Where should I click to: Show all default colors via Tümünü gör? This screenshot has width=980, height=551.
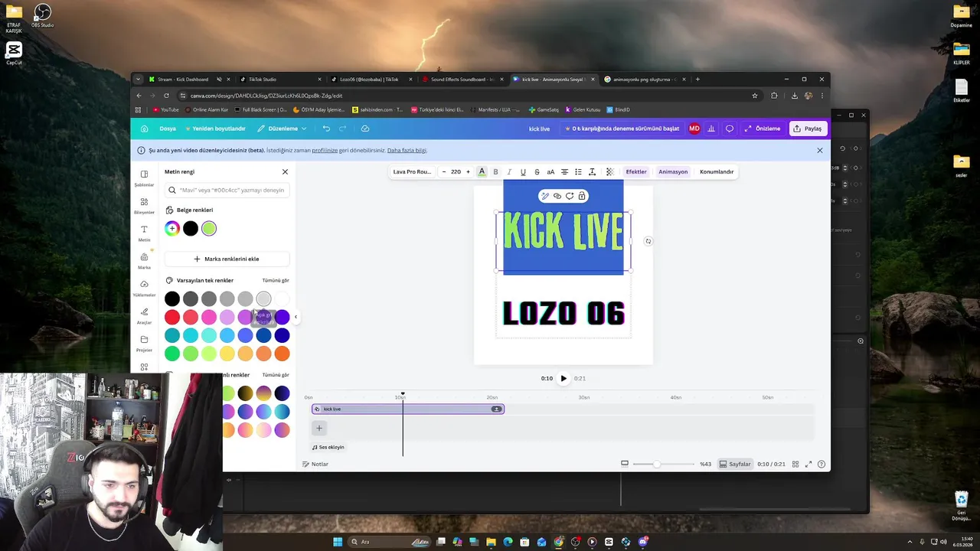(276, 280)
